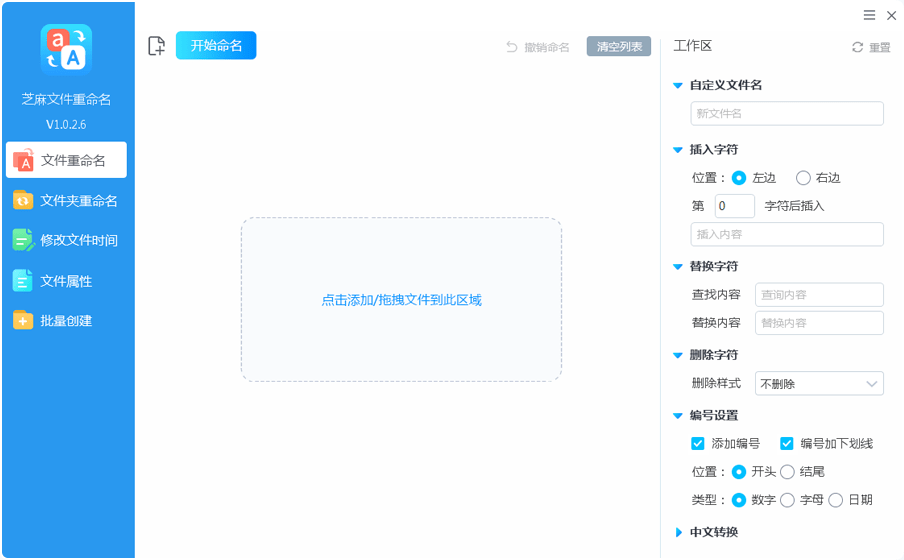Select 左边 insert position
This screenshot has height=560, width=904.
[739, 178]
